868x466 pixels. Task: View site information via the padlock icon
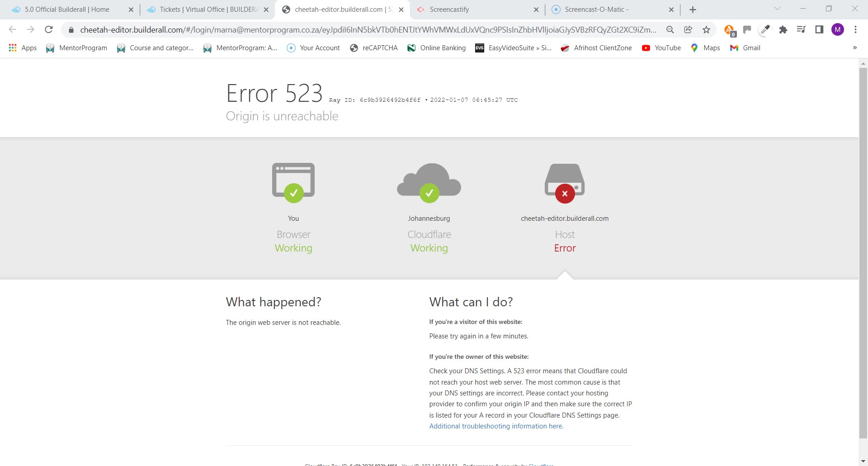[x=71, y=29]
